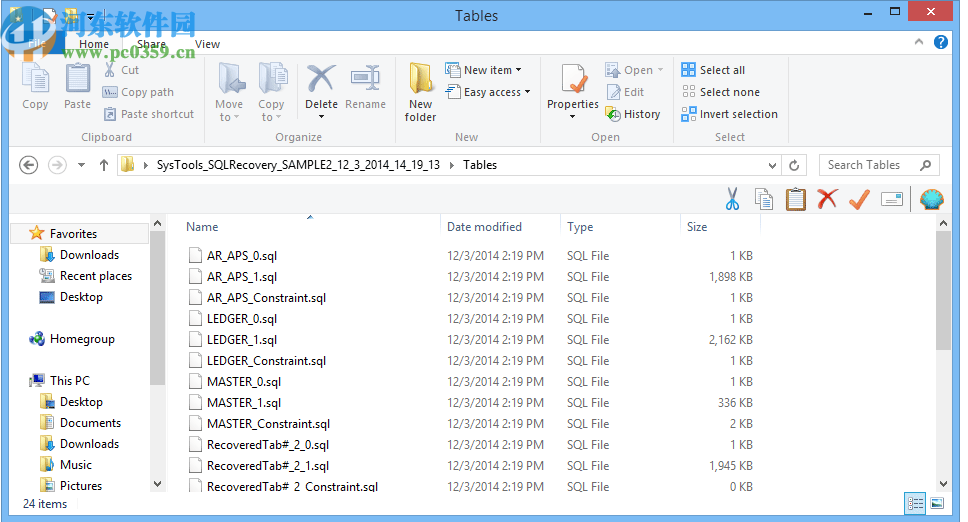Click the clipboard Paste icon in toolbar strip
The width and height of the screenshot is (968, 522).
pyautogui.click(x=796, y=199)
